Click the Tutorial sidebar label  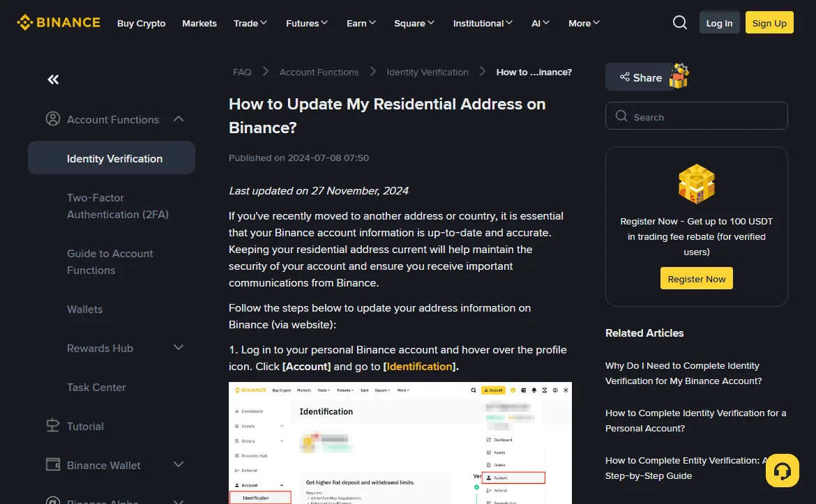(85, 426)
